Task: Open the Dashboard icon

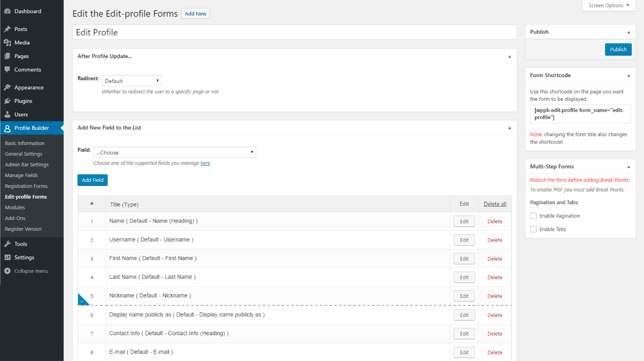Action: tap(8, 11)
